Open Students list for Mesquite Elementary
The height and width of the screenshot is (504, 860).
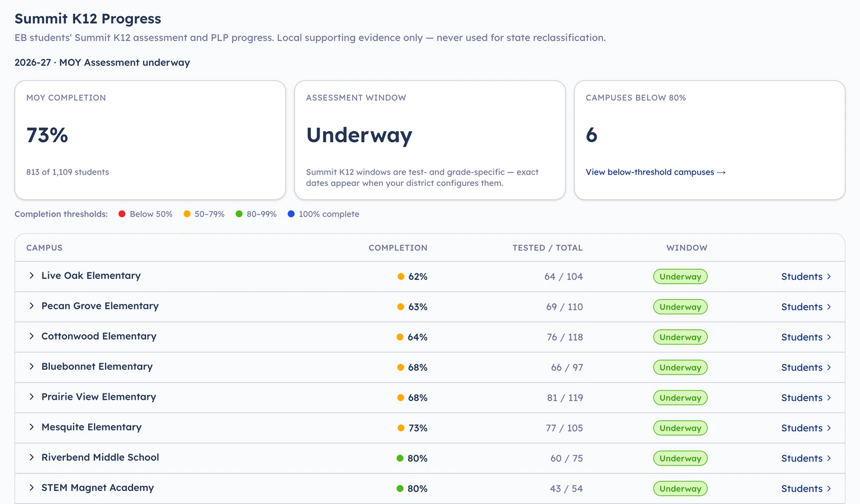point(806,428)
